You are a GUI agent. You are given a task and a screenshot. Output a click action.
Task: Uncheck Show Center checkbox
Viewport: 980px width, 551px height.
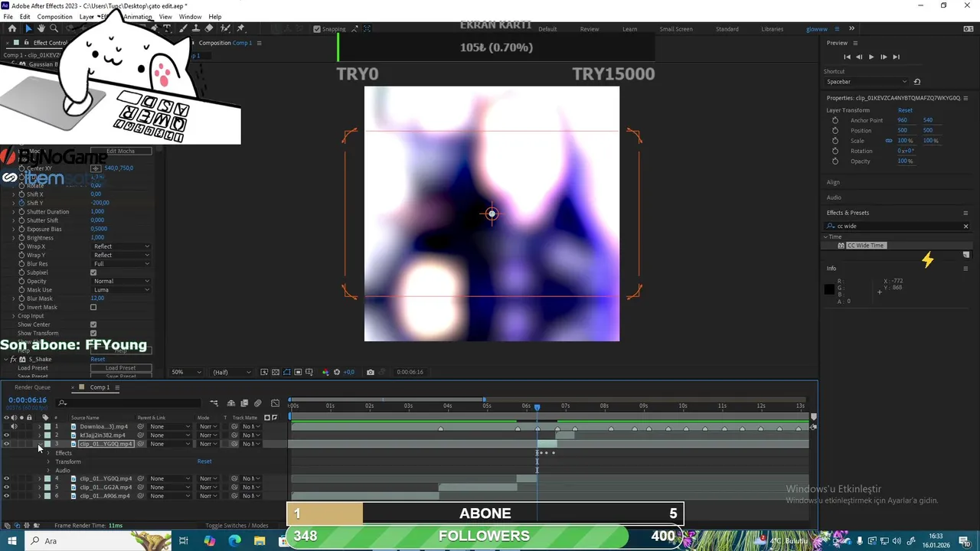(x=93, y=324)
